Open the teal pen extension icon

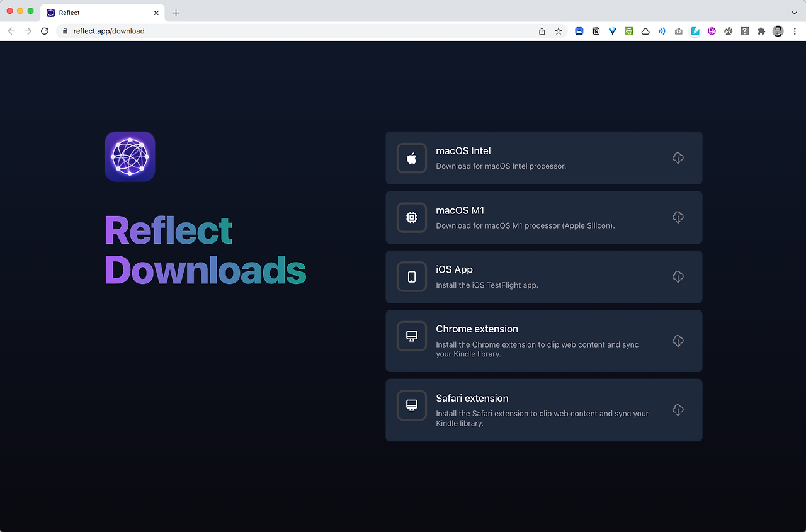click(695, 31)
